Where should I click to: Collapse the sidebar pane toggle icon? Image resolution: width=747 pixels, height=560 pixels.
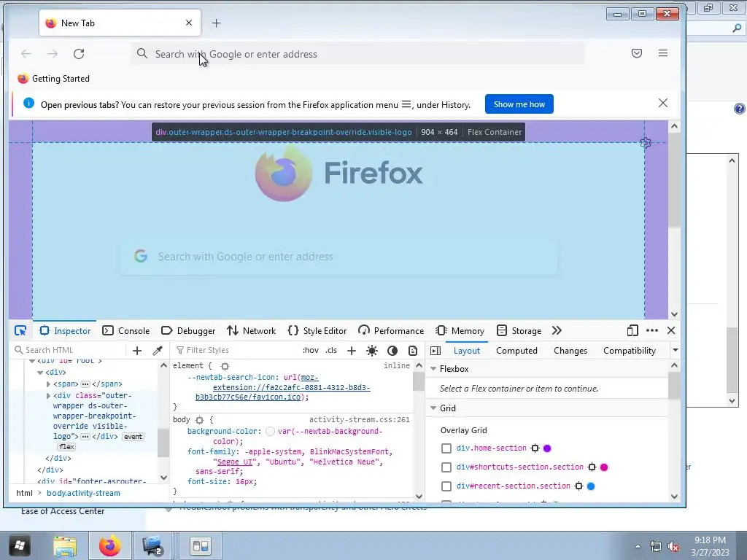(x=436, y=351)
